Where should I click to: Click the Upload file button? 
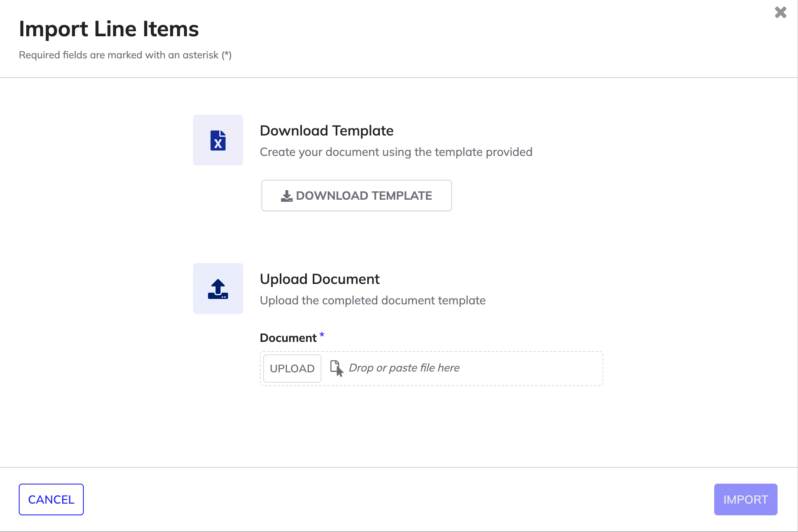pos(292,369)
